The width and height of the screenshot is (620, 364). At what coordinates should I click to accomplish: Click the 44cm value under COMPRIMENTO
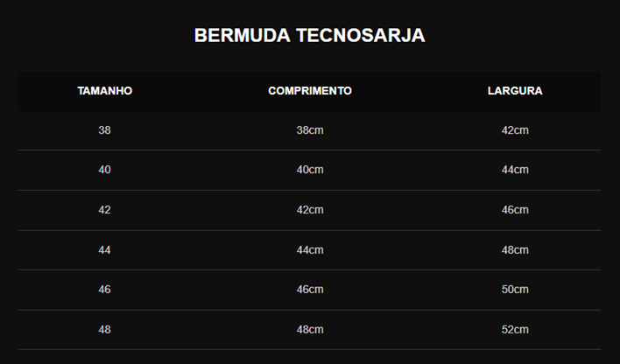(310, 250)
